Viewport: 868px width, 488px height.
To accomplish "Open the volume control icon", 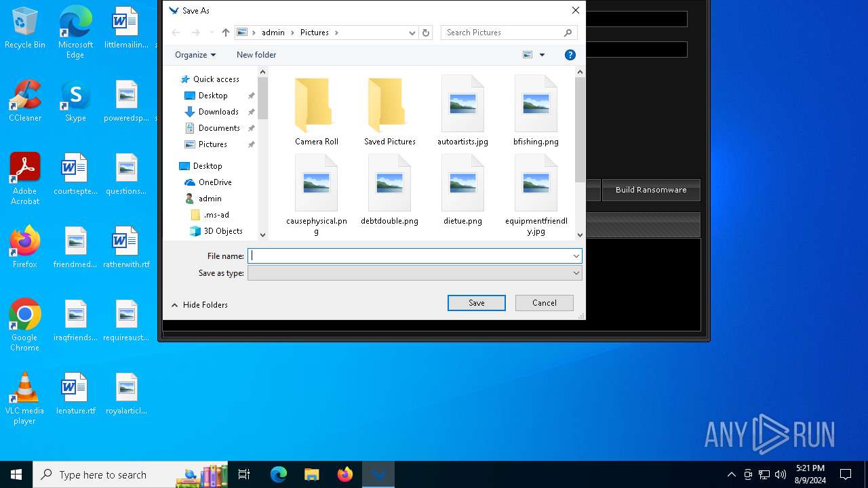I will (x=781, y=474).
